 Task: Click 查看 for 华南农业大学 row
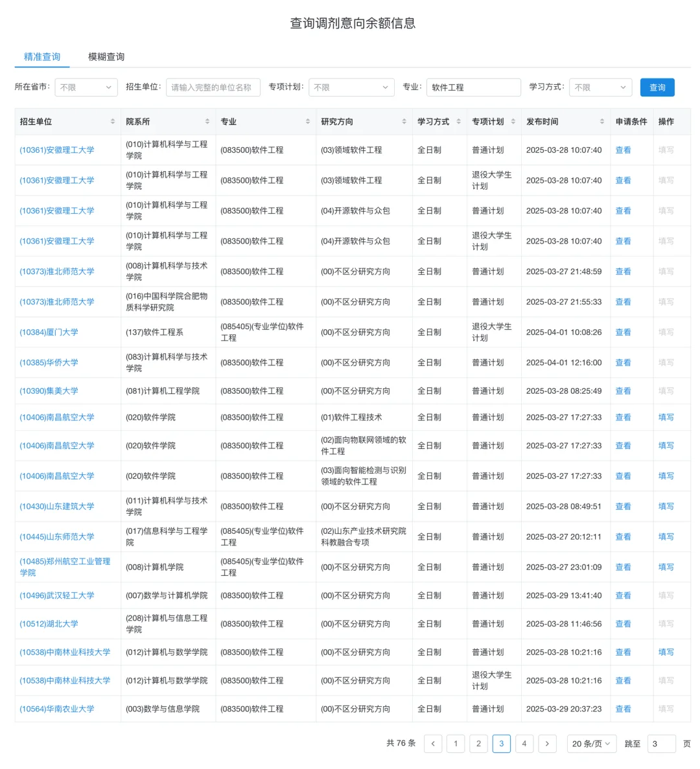click(623, 709)
